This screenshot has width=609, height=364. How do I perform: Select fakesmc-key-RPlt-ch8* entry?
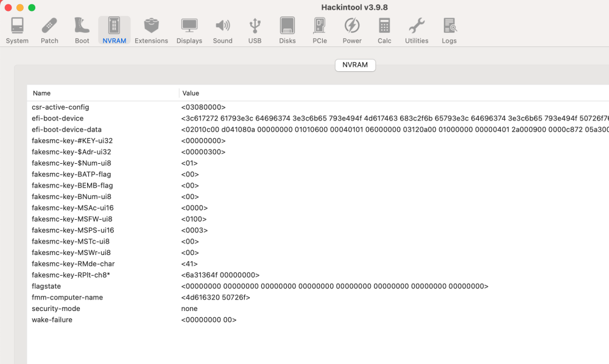71,275
